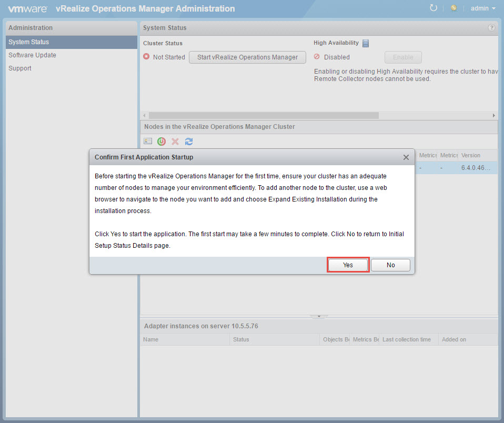504x423 pixels.
Task: Click the horizontal scrollbar right arrow
Action: [493, 115]
